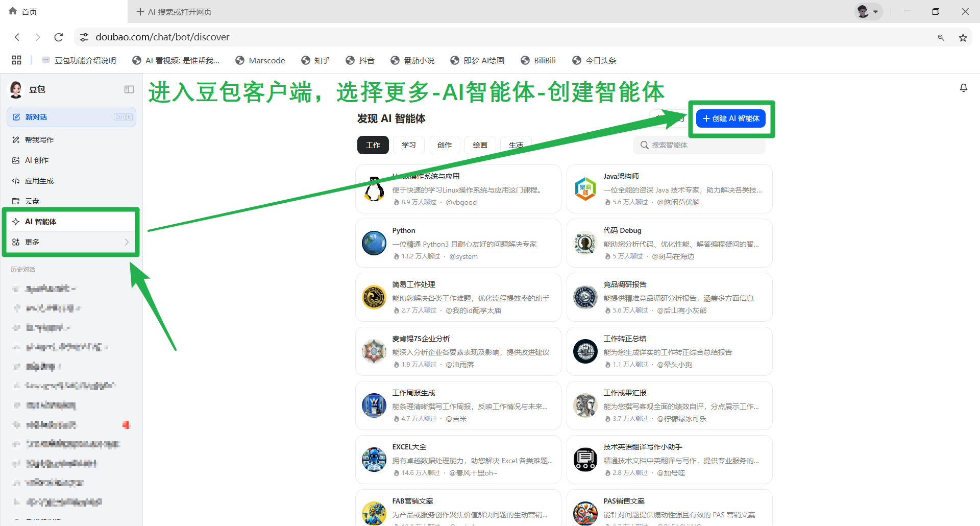Bookmark page with star icon
The image size is (980, 526).
pos(963,37)
